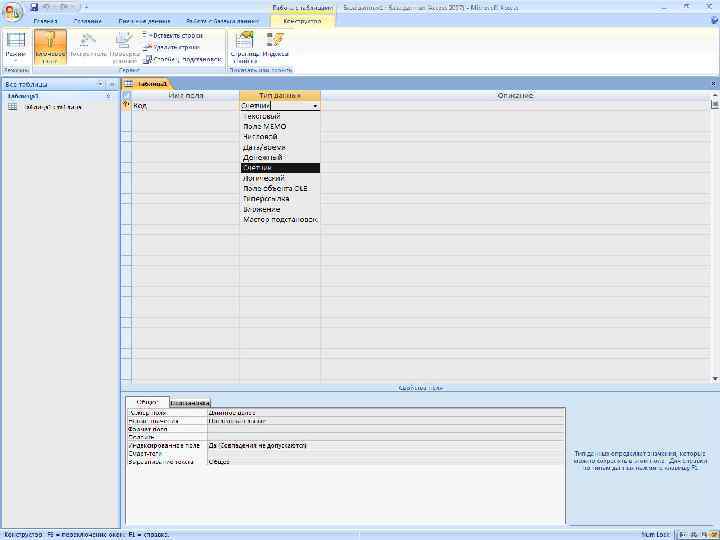Select Текстовый from the data type list
The width and height of the screenshot is (720, 540).
point(262,117)
